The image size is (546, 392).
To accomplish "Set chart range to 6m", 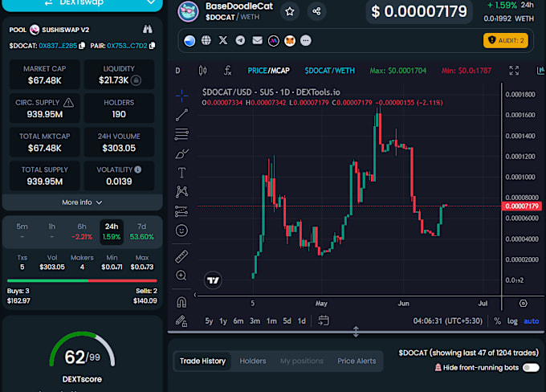I will [x=238, y=321].
